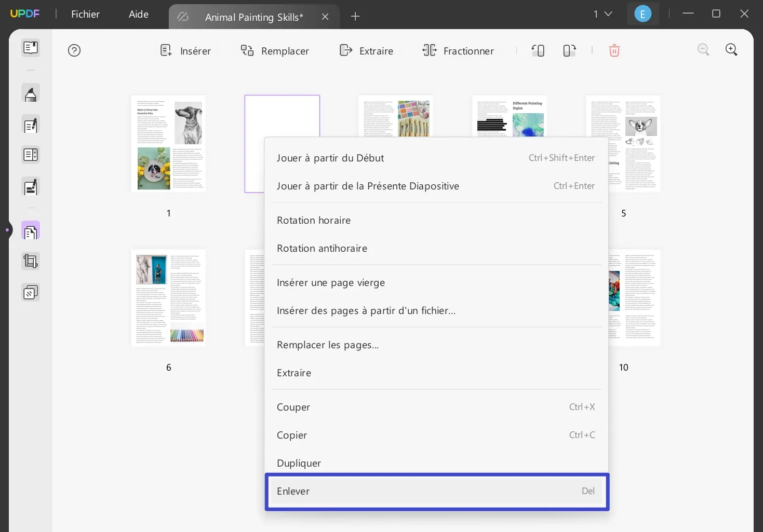Open the help question mark icon
The image size is (763, 532).
(74, 50)
